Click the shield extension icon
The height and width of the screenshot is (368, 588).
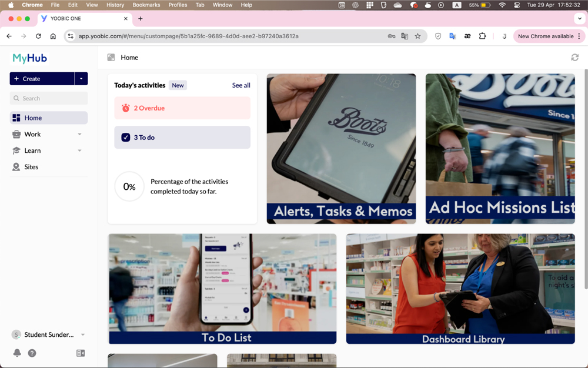point(437,36)
